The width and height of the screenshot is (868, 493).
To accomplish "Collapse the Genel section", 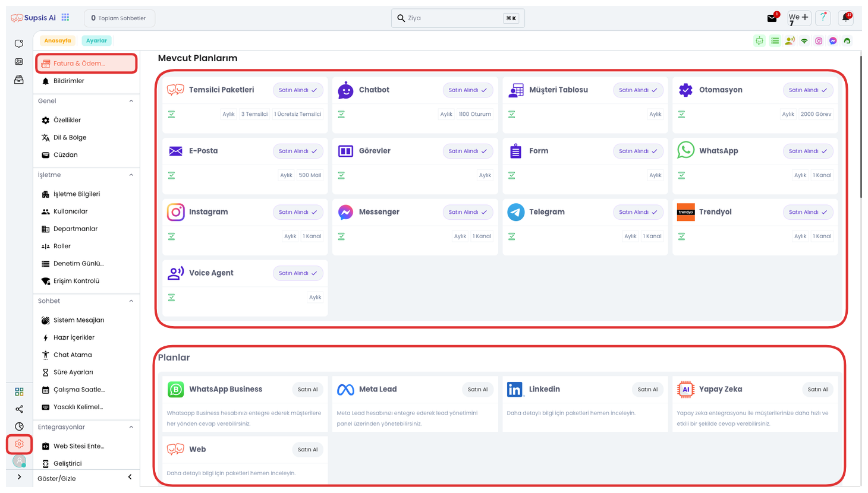I will click(131, 101).
